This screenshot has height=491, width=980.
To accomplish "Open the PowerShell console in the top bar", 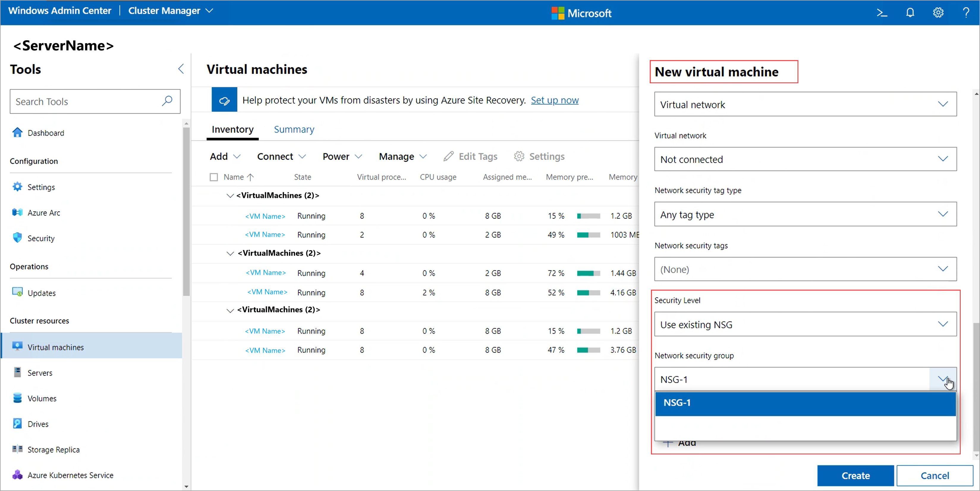I will 882,12.
